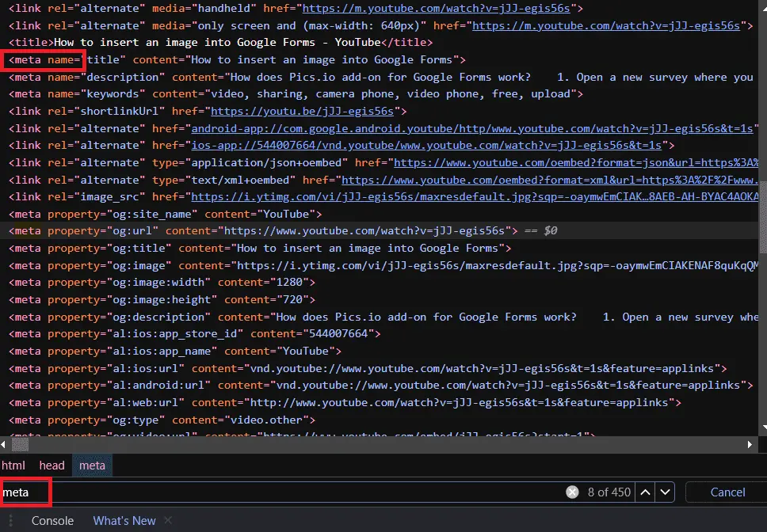
Task: Select the al:android:url meta line
Action: coord(381,386)
